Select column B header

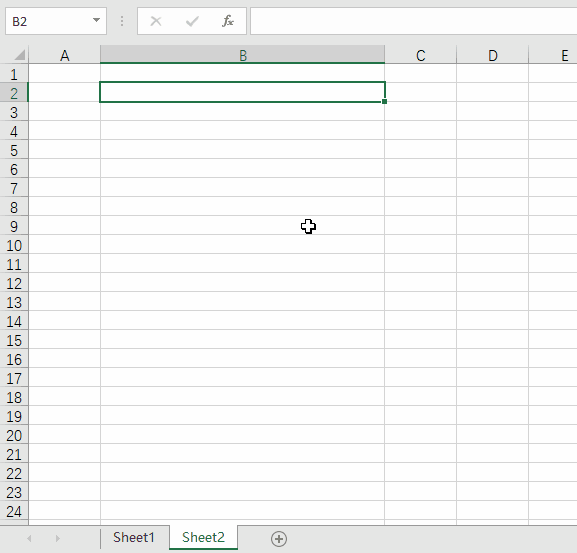243,55
